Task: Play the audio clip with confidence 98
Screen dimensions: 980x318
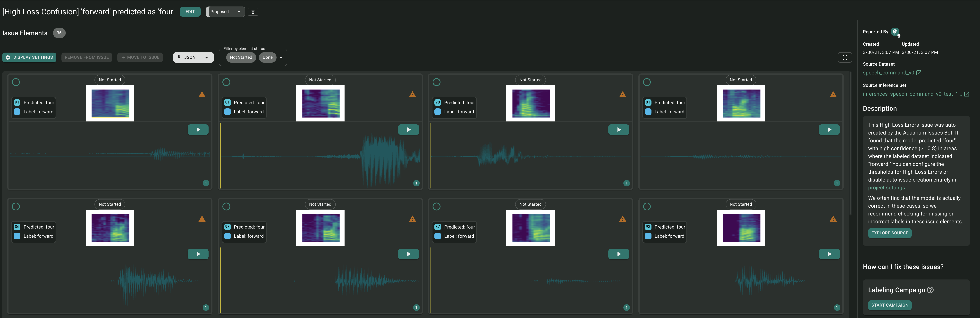Action: coord(619,130)
